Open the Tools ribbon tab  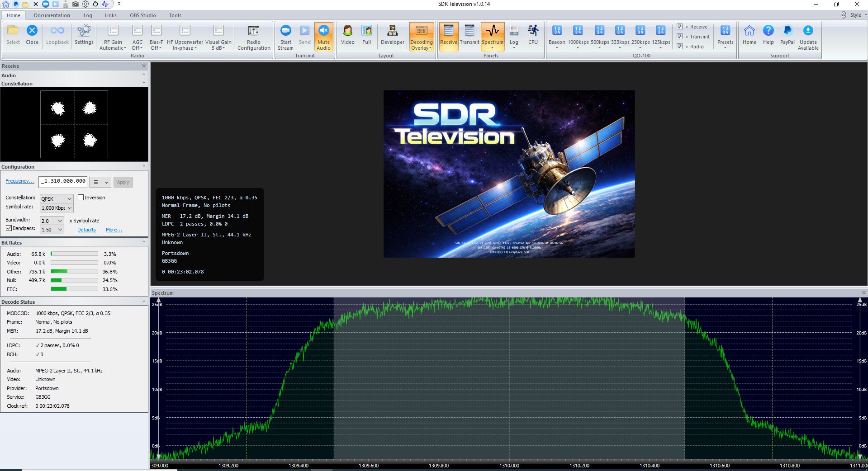[175, 15]
